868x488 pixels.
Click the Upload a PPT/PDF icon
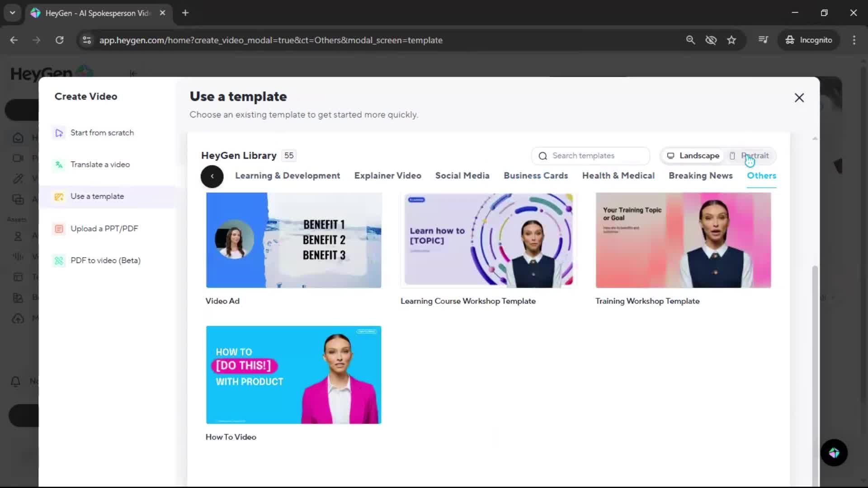coord(59,229)
